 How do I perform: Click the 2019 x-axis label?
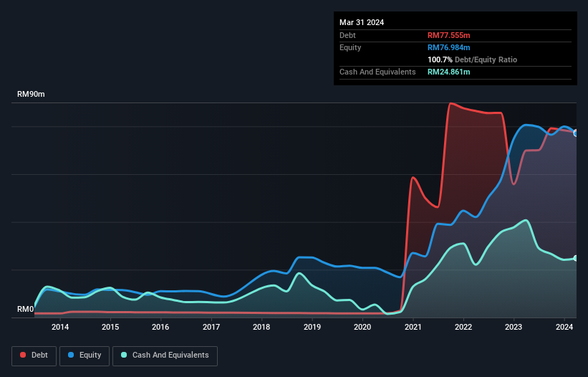(312, 327)
